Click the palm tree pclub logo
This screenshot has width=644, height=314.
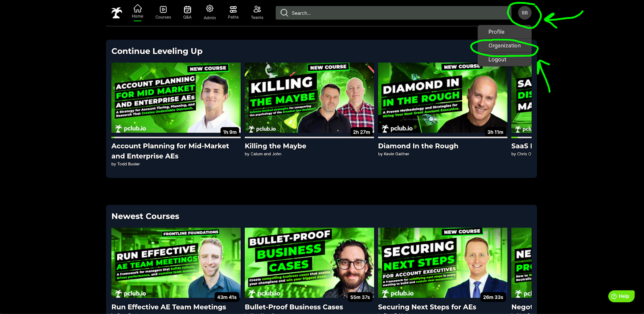[x=117, y=13]
